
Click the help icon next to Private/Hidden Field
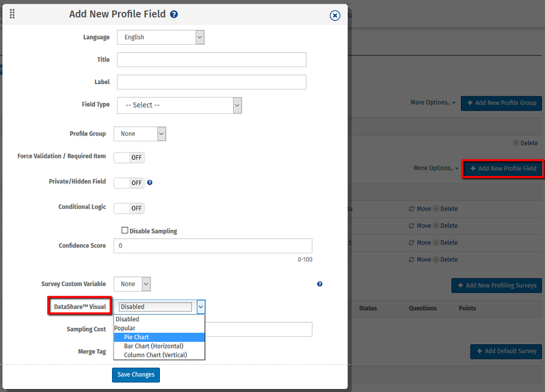(x=150, y=182)
